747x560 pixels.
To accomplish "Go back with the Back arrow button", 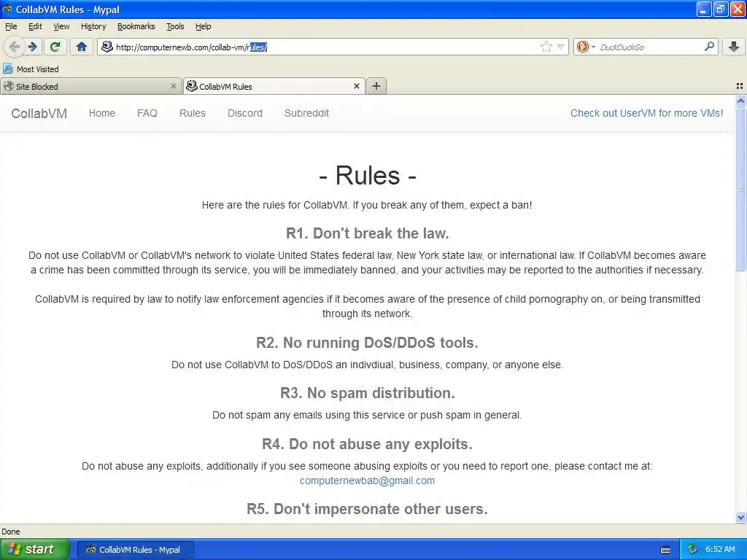I will (x=15, y=47).
